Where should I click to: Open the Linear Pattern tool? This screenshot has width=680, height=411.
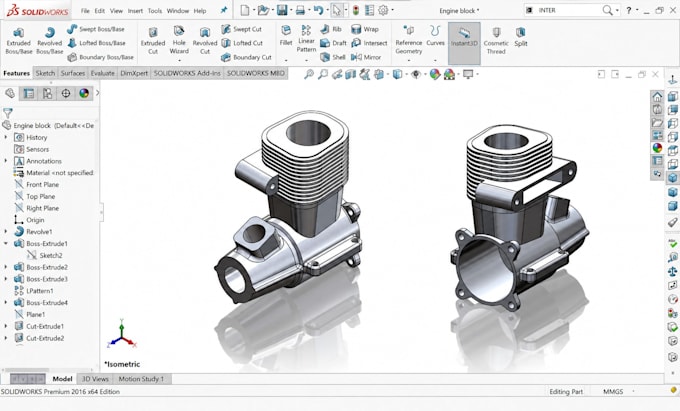306,38
